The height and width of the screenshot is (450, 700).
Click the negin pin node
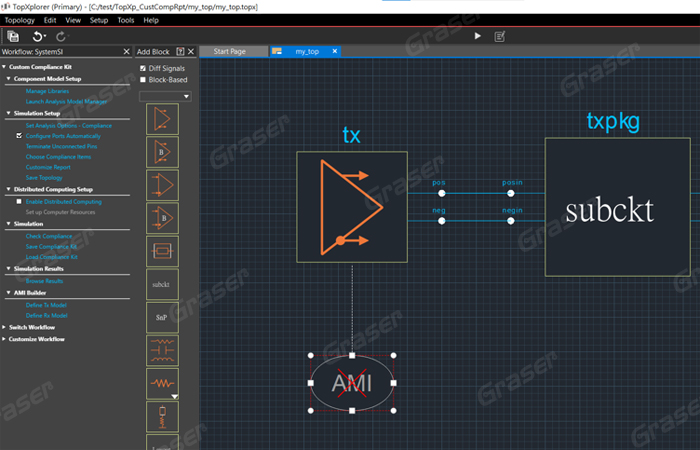click(x=511, y=221)
